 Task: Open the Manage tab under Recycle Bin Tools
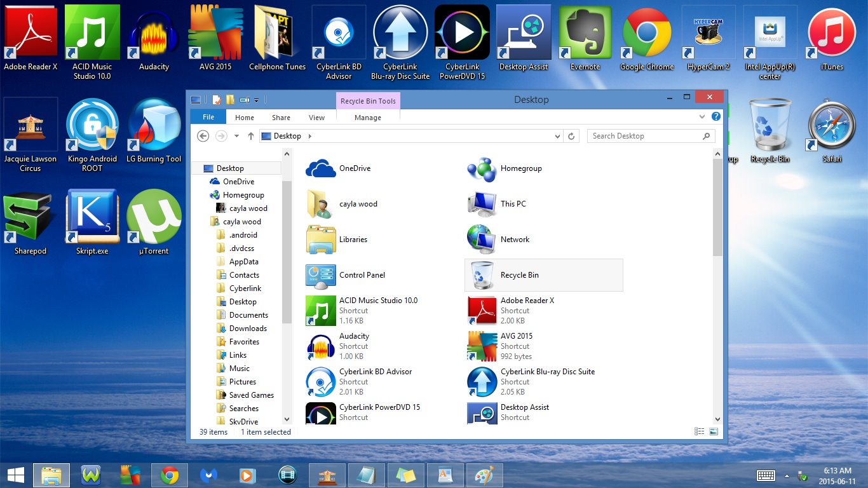[x=368, y=118]
